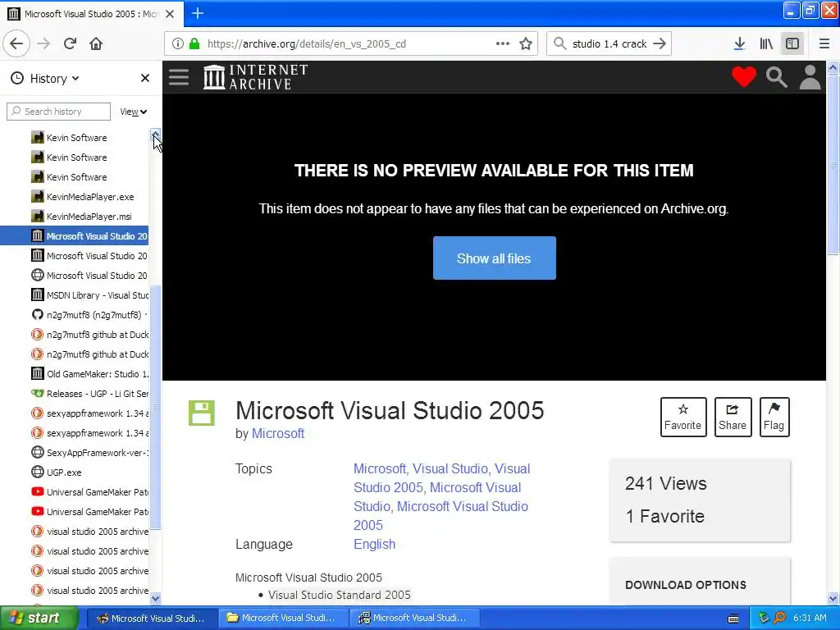Go back using the browser back arrow

tap(16, 44)
